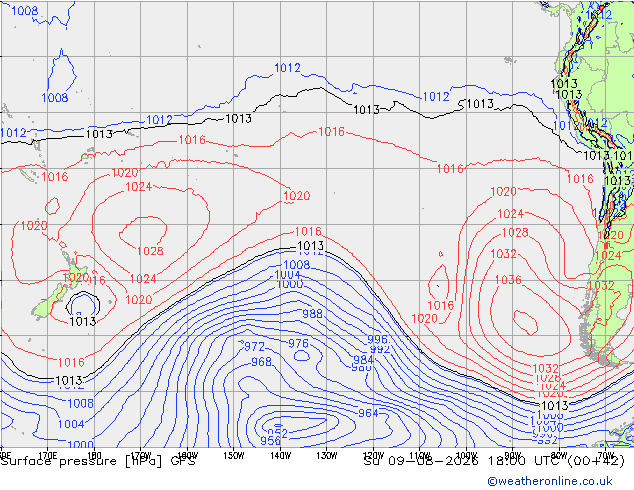Click the 1036 pressure label
This screenshot has height=490, width=634.
tap(508, 280)
